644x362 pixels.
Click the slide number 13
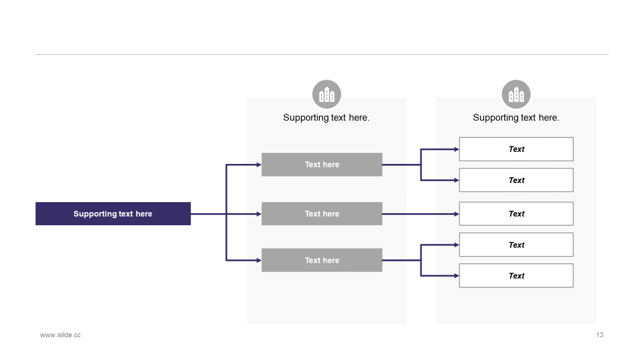tap(600, 335)
